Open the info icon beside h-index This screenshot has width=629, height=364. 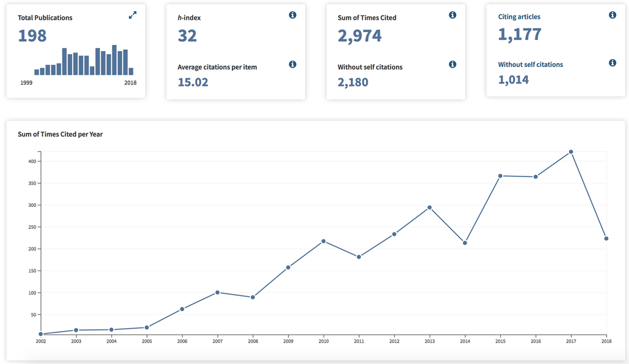[x=292, y=15]
